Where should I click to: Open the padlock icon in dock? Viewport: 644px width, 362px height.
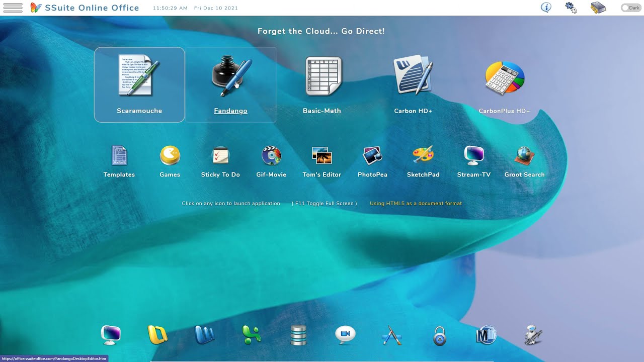pyautogui.click(x=440, y=336)
